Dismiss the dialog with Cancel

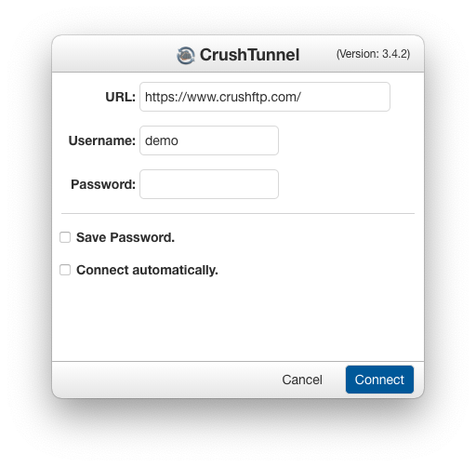[x=302, y=380]
